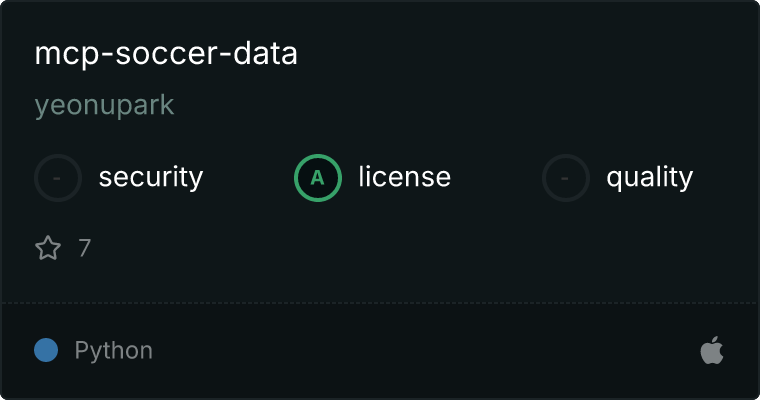Screen dimensions: 760x400
Task: Click the star icon to favorite the server
Action: click(x=48, y=248)
